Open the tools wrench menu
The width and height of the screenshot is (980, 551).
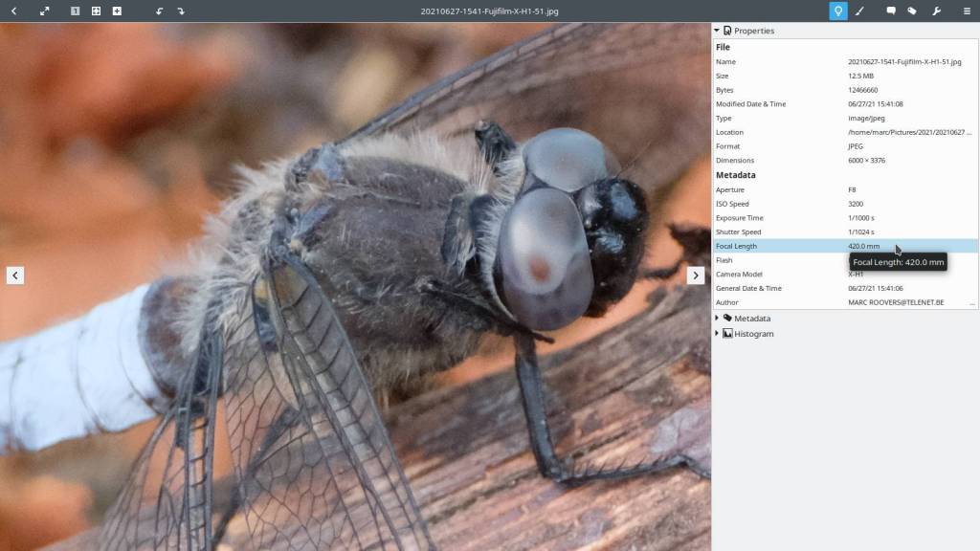tap(936, 11)
